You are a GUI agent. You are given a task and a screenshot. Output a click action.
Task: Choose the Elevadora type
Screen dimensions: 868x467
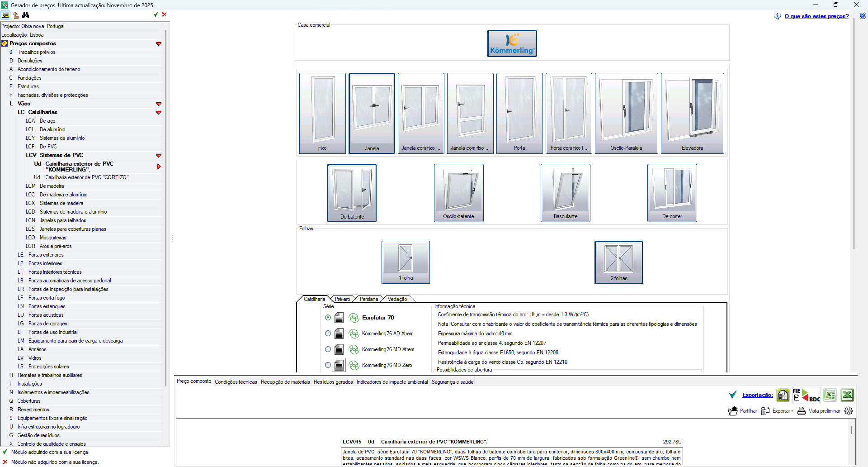(x=692, y=113)
